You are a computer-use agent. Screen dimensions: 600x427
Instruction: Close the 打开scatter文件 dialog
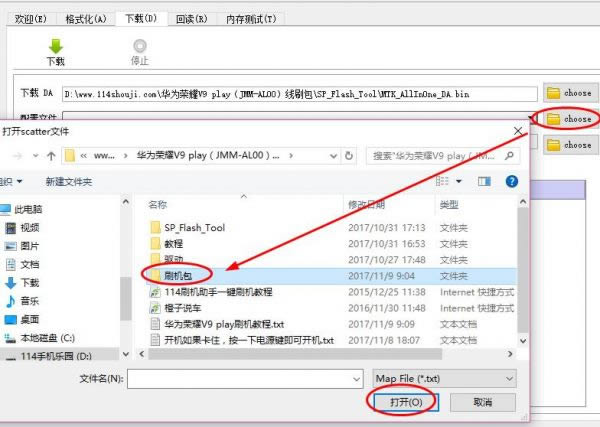pos(518,131)
